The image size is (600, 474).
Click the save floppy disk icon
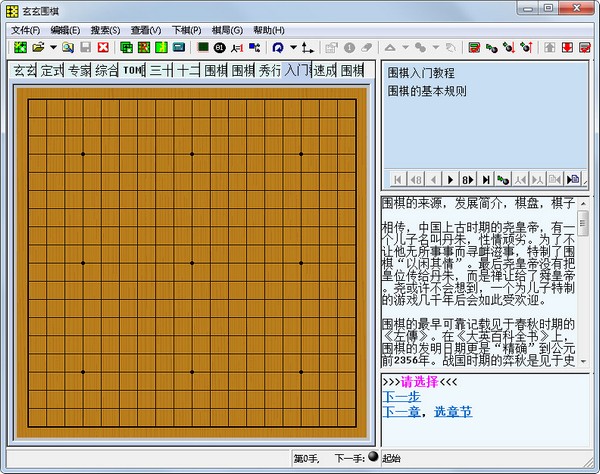click(x=85, y=47)
